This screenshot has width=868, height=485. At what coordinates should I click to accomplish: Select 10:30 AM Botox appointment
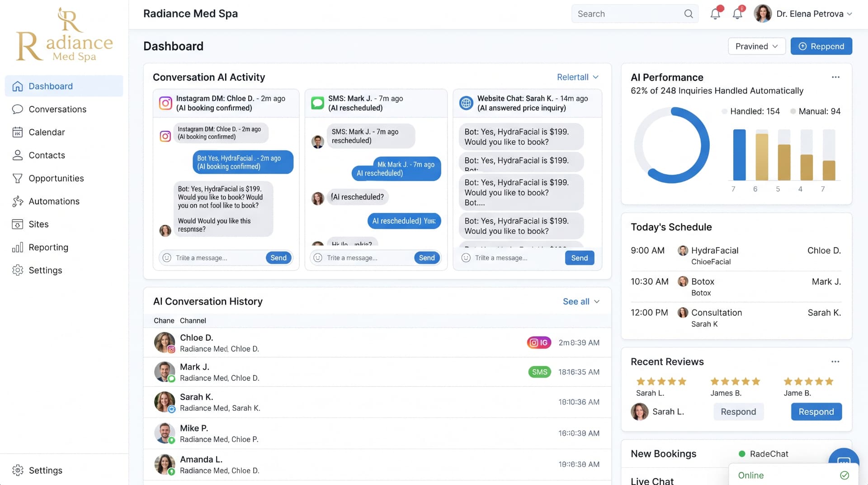pyautogui.click(x=736, y=287)
